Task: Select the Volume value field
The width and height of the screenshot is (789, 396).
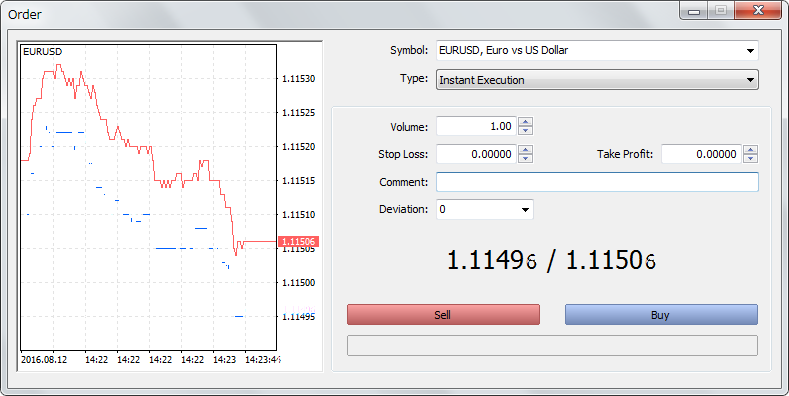Action: coord(476,126)
